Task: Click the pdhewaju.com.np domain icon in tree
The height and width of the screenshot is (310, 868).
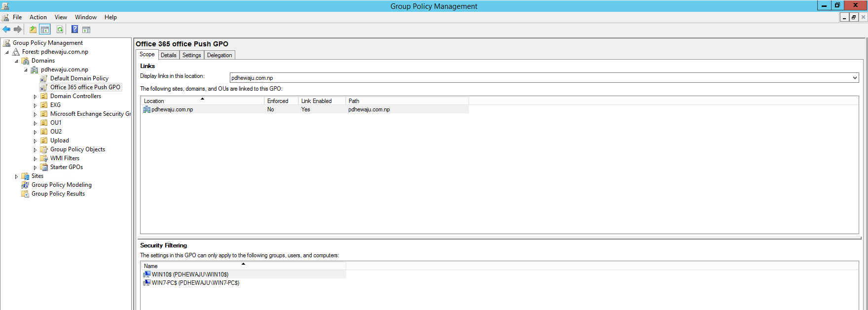Action: pyautogui.click(x=35, y=69)
